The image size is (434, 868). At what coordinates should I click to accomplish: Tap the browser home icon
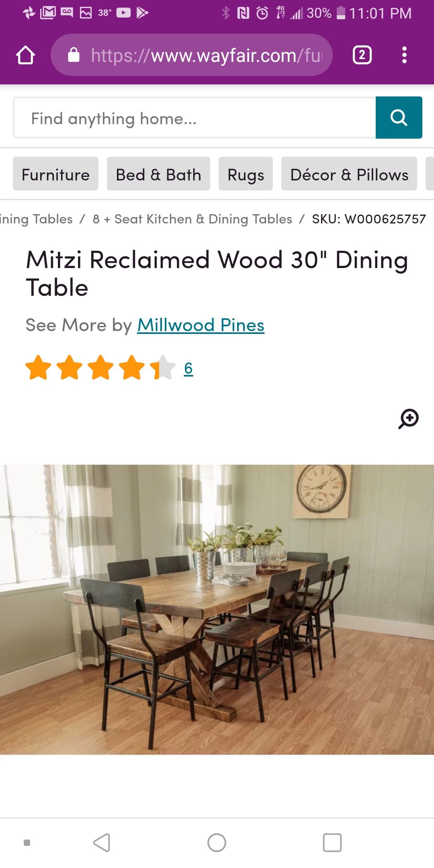25,55
